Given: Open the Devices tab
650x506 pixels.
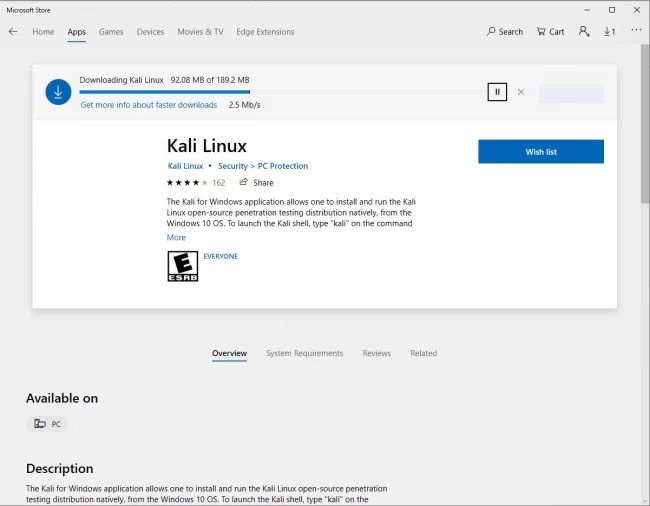Looking at the screenshot, I should click(x=150, y=32).
